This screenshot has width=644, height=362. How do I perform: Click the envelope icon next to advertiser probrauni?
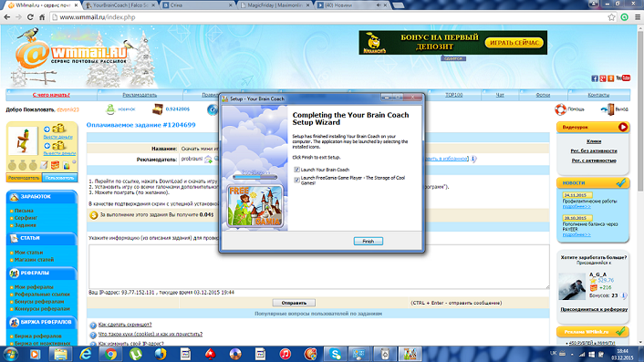(x=208, y=160)
